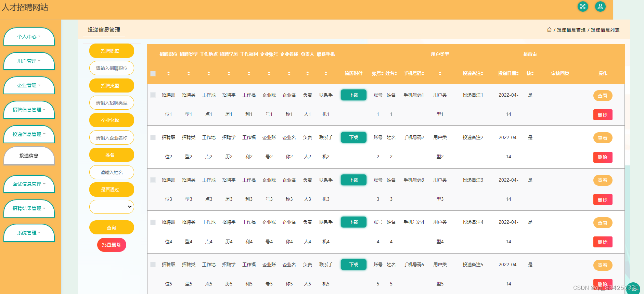Image resolution: width=644 pixels, height=294 pixels.
Task: Sort table by 手机号码 sort icon
Action: point(423,73)
